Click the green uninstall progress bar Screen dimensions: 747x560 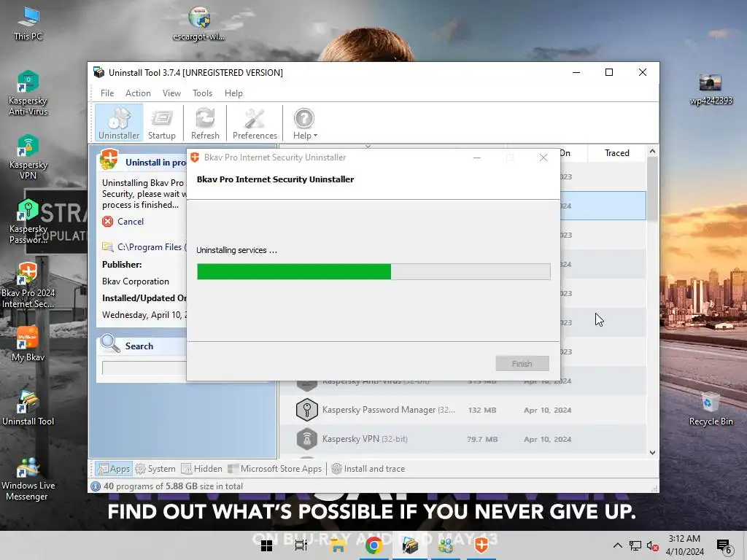tap(373, 271)
